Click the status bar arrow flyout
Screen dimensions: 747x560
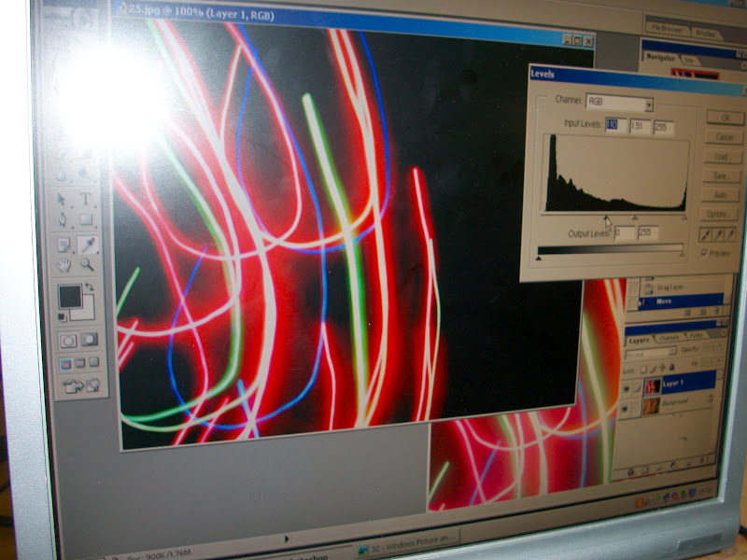tap(287, 539)
